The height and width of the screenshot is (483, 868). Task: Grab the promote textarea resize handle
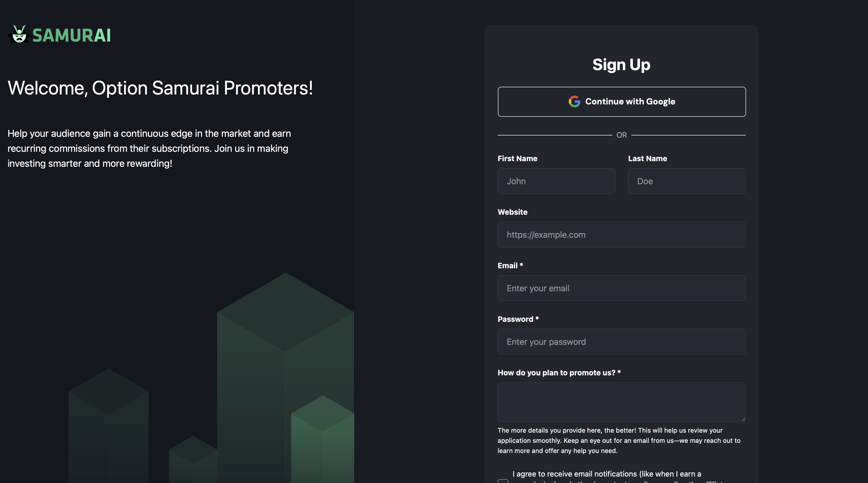(x=743, y=419)
